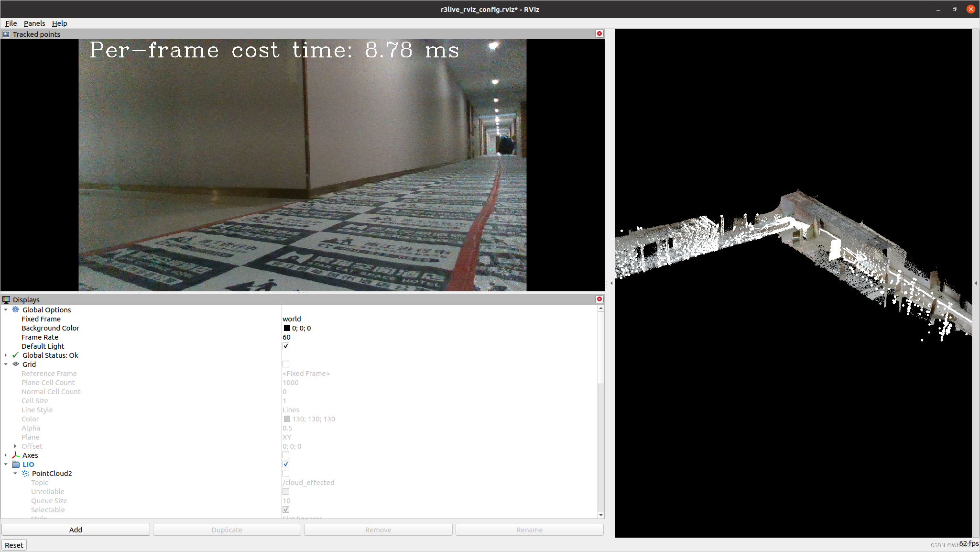Image resolution: width=980 pixels, height=552 pixels.
Task: Click the Displays panel monitor icon
Action: click(x=7, y=299)
